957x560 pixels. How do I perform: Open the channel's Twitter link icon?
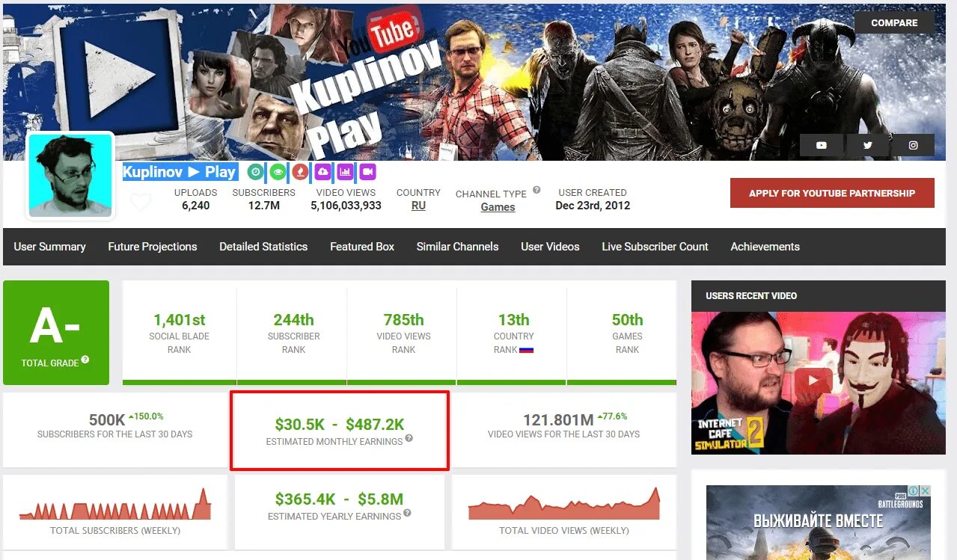pos(867,145)
